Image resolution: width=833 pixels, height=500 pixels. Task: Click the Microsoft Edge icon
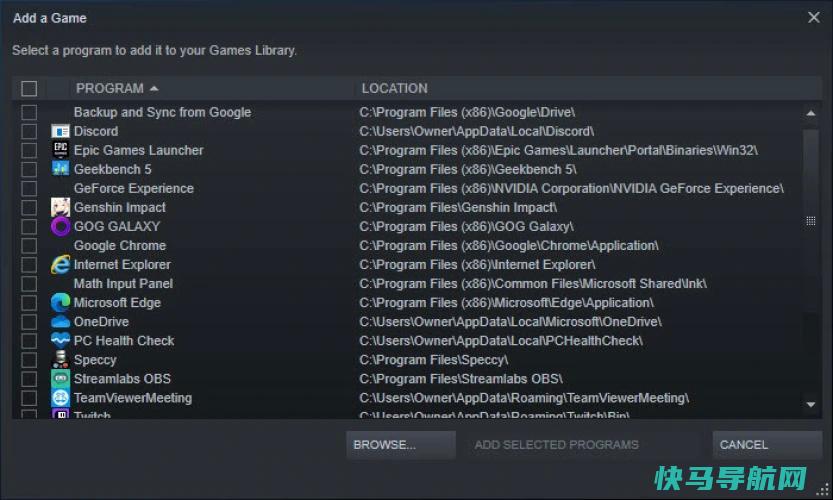pos(60,302)
